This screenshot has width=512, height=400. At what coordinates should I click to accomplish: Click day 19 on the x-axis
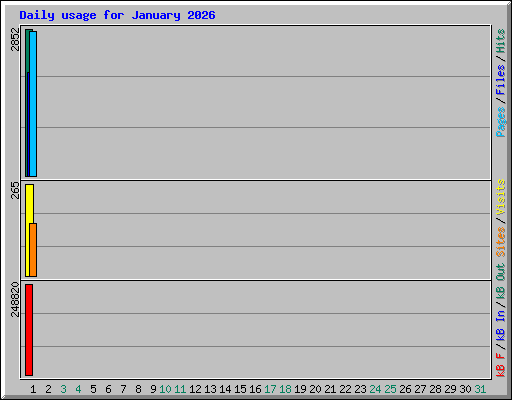[300, 389]
